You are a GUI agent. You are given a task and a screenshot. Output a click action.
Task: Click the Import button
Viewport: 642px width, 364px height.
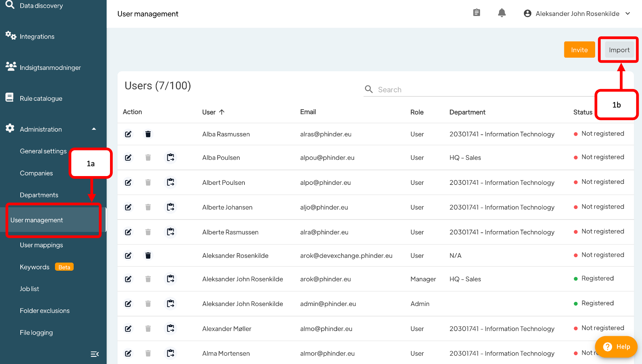tap(619, 50)
